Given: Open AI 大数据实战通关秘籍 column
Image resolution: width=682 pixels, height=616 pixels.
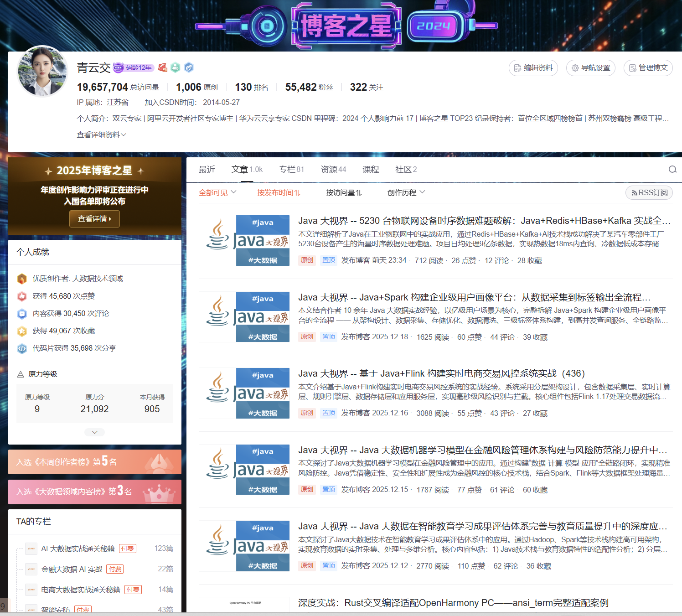Looking at the screenshot, I should 78,549.
